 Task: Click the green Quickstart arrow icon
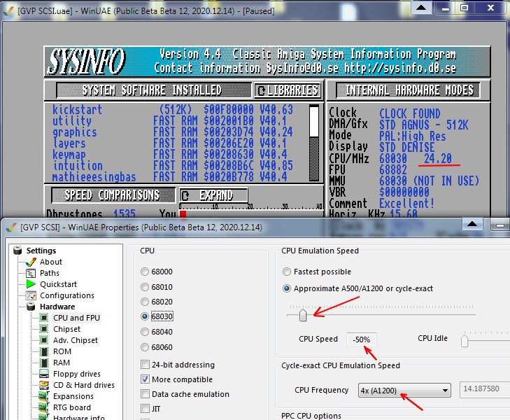point(31,284)
